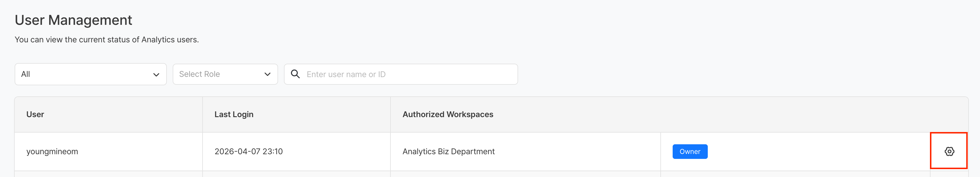Select the youngmineom user name cell

click(52, 152)
